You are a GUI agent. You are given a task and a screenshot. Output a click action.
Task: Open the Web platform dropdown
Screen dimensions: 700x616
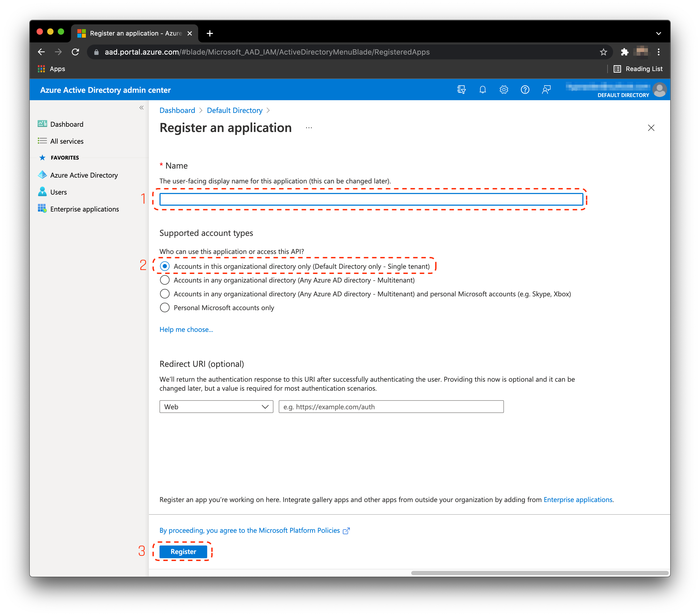tap(216, 407)
